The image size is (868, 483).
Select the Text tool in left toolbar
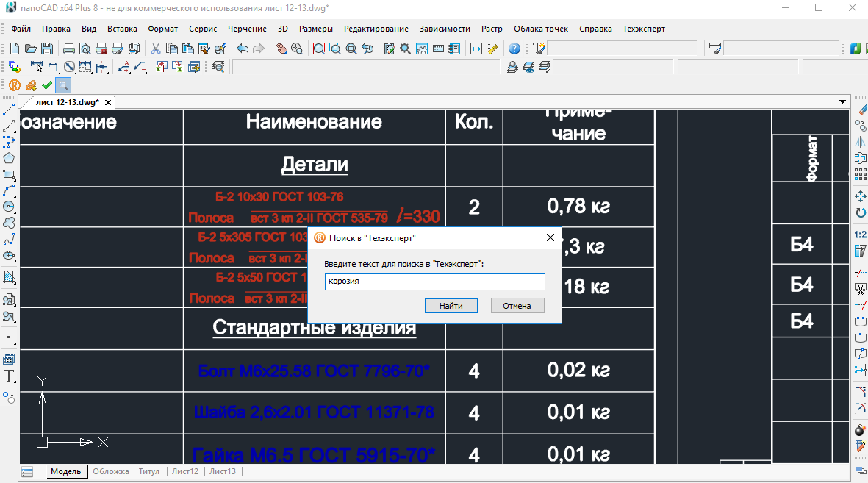point(9,376)
